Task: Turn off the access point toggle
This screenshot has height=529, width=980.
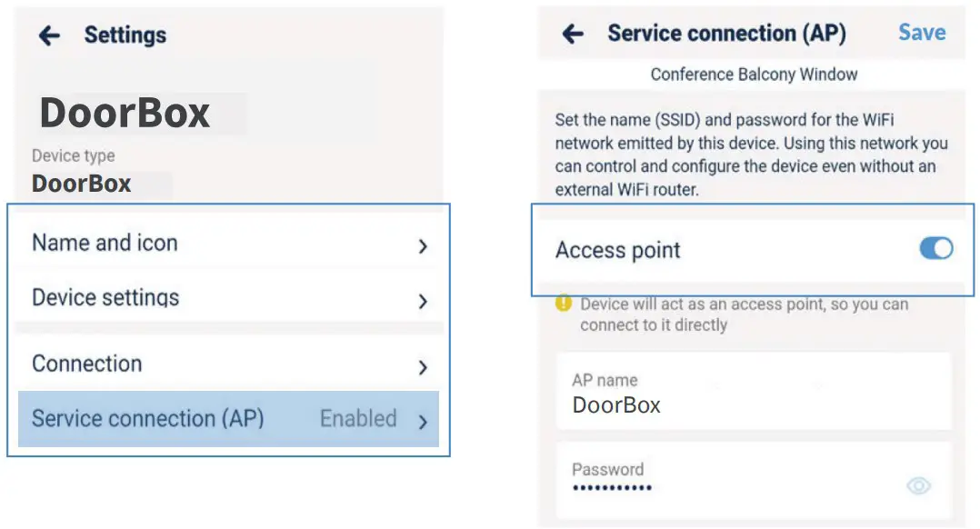Action: 935,248
